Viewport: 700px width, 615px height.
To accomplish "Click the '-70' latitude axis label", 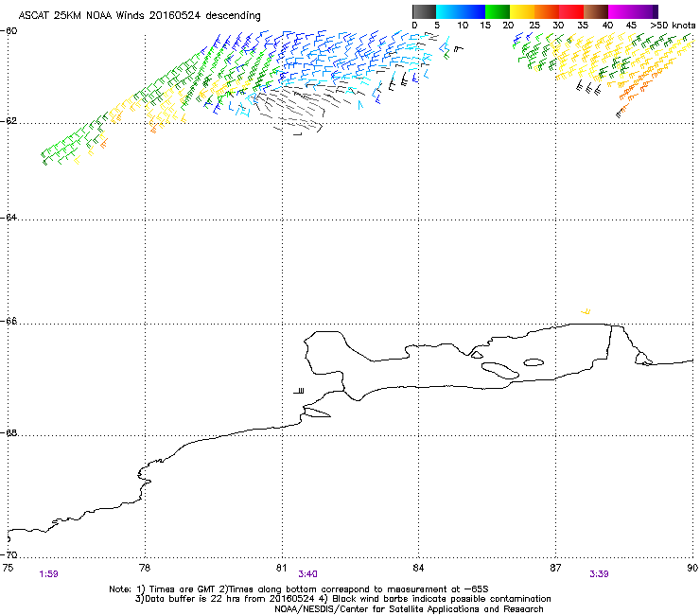I will [9, 554].
